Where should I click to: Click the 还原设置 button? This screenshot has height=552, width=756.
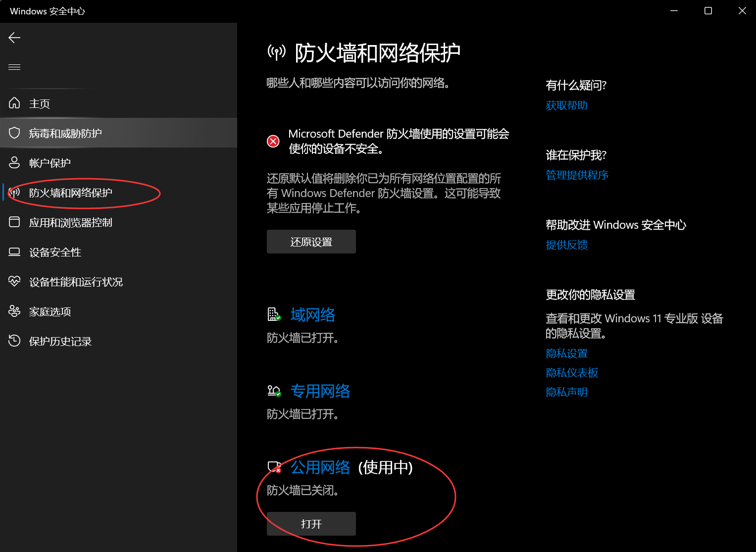pyautogui.click(x=311, y=242)
